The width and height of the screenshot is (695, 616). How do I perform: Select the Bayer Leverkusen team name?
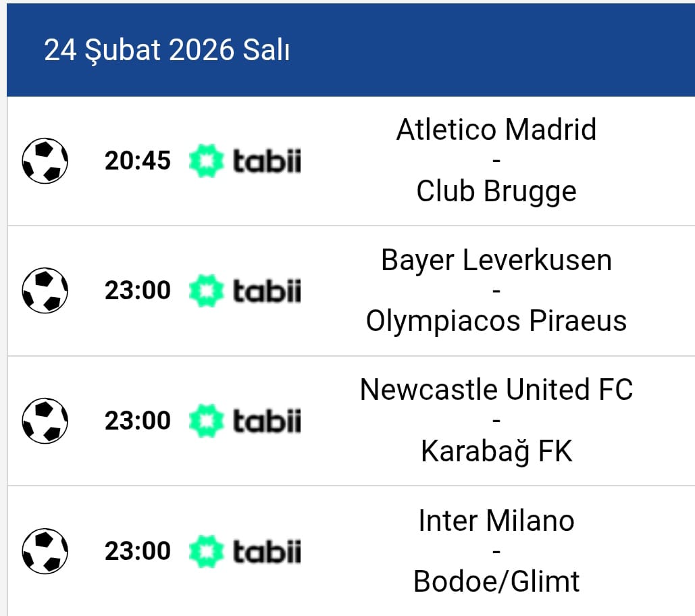[496, 260]
